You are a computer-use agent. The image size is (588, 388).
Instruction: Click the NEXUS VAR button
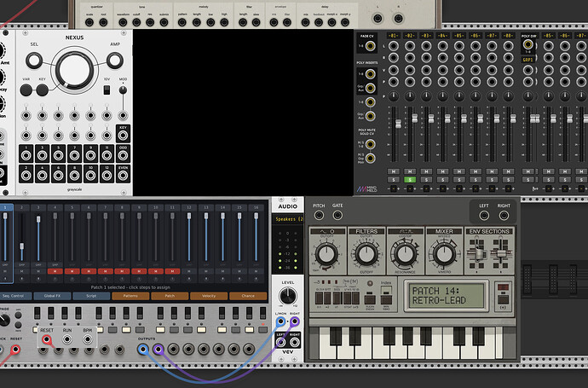point(26,90)
